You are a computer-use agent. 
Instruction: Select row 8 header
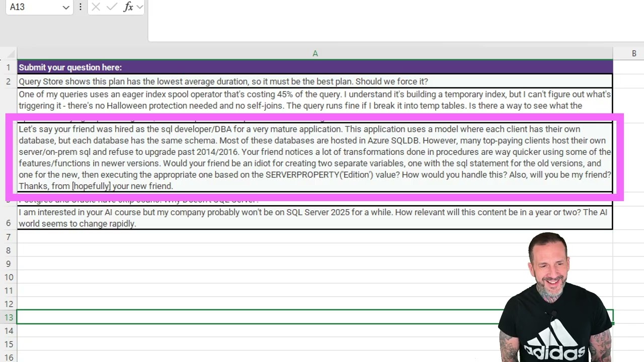(8, 250)
